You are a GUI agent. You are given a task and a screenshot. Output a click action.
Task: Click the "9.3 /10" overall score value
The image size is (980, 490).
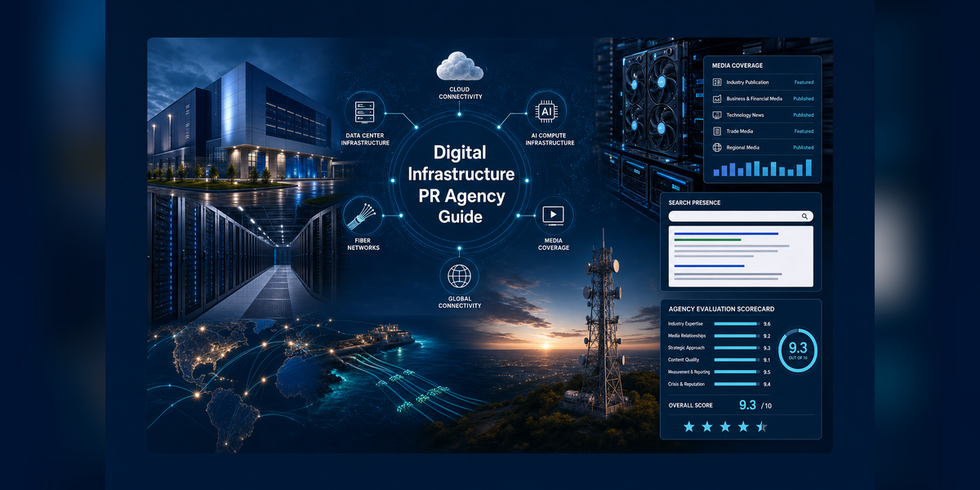754,405
